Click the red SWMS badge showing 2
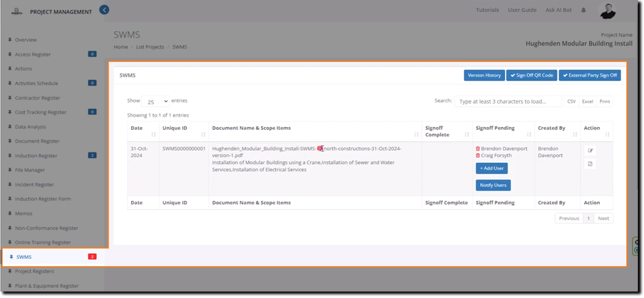 click(x=92, y=257)
